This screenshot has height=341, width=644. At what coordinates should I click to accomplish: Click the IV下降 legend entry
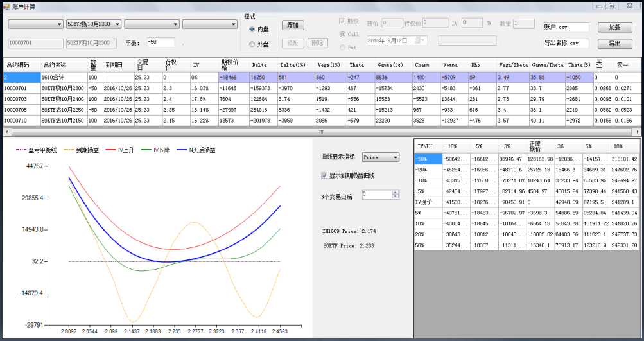155,150
